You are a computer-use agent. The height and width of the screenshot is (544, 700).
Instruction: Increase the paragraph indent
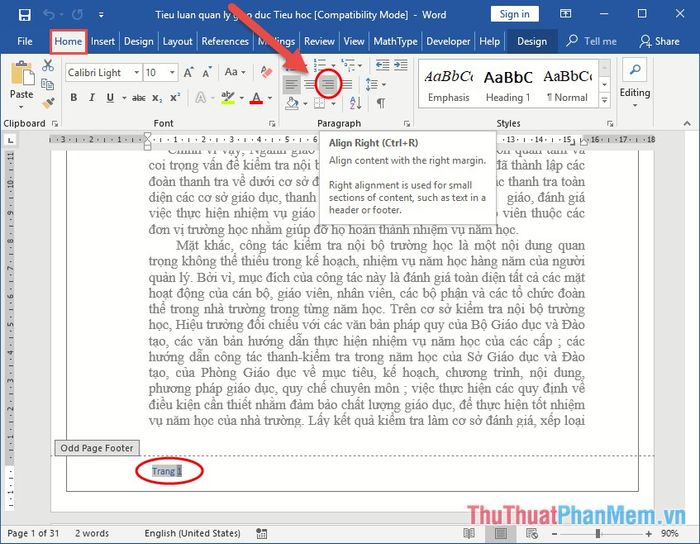pyautogui.click(x=400, y=65)
